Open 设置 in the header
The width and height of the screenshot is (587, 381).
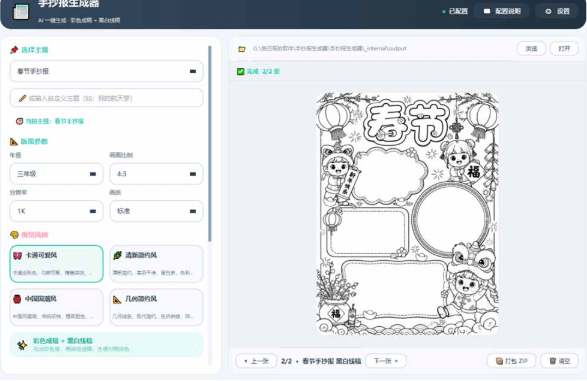[x=557, y=11]
